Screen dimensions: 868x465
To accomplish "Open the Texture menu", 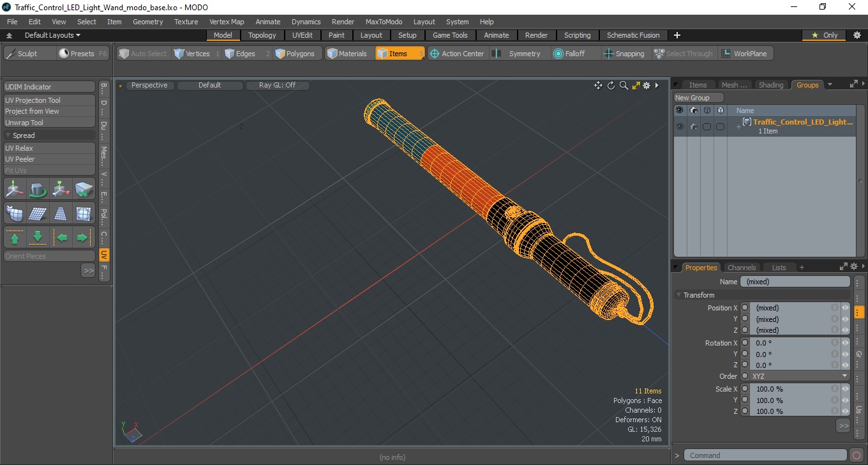I will 186,22.
